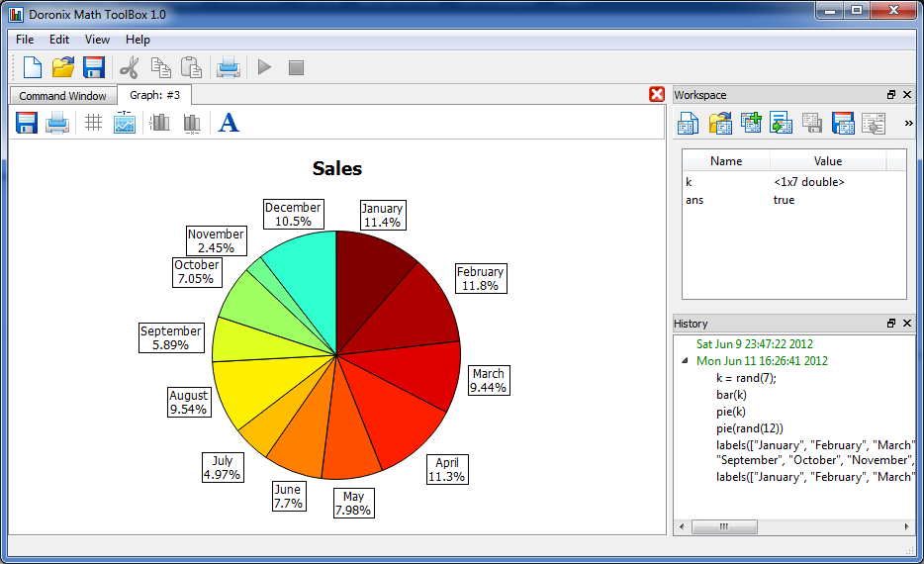924x564 pixels.
Task: Print the graph from graph toolbar
Action: (57, 123)
